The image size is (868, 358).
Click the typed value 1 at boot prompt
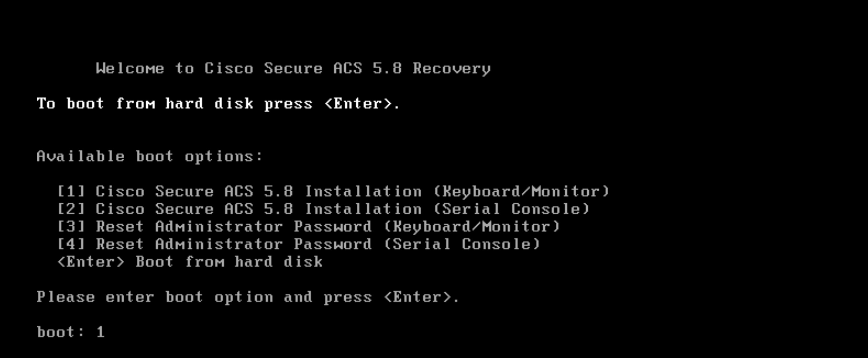click(100, 332)
